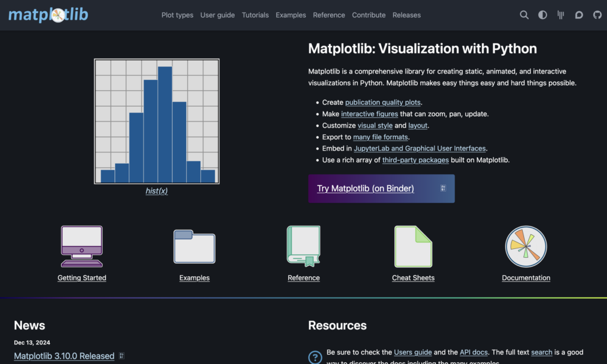Image resolution: width=607 pixels, height=364 pixels.
Task: Click the Cheat Sheets page icon
Action: click(x=413, y=246)
